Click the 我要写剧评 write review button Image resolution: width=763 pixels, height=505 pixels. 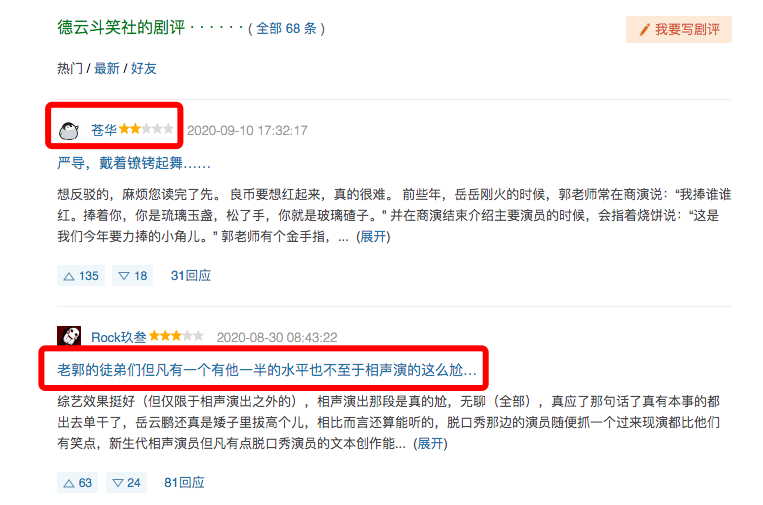[679, 30]
